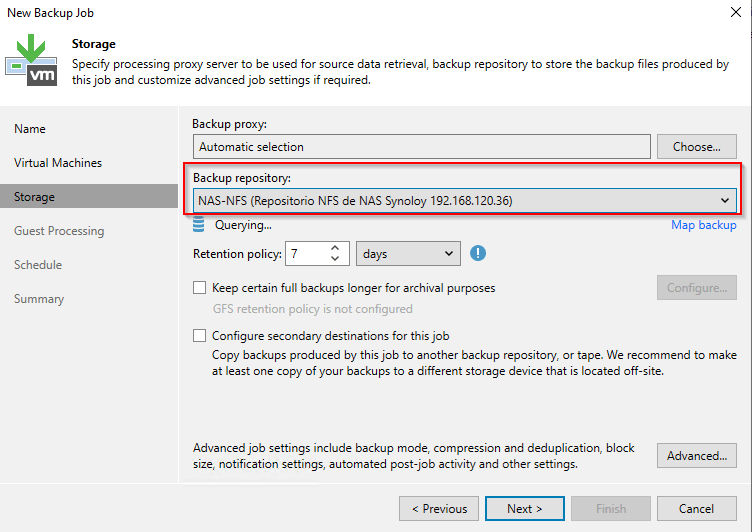Select the Storage step in sidebar
This screenshot has width=752, height=532.
(34, 197)
